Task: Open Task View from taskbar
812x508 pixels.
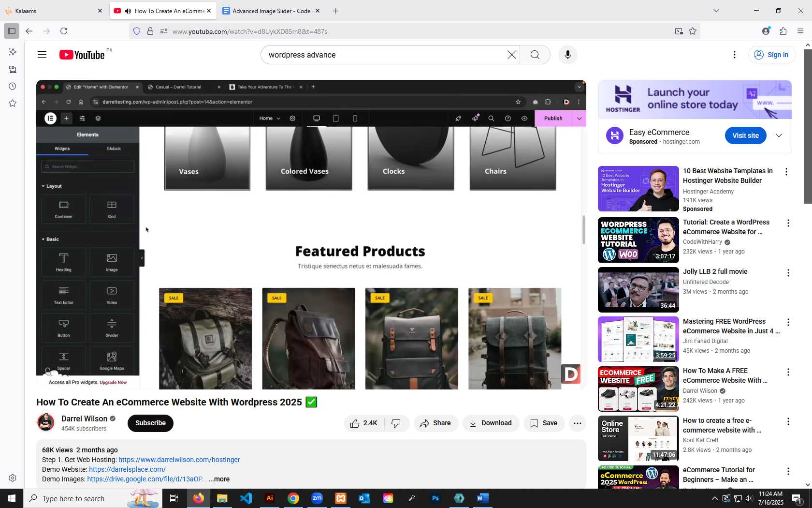Action: (x=174, y=498)
